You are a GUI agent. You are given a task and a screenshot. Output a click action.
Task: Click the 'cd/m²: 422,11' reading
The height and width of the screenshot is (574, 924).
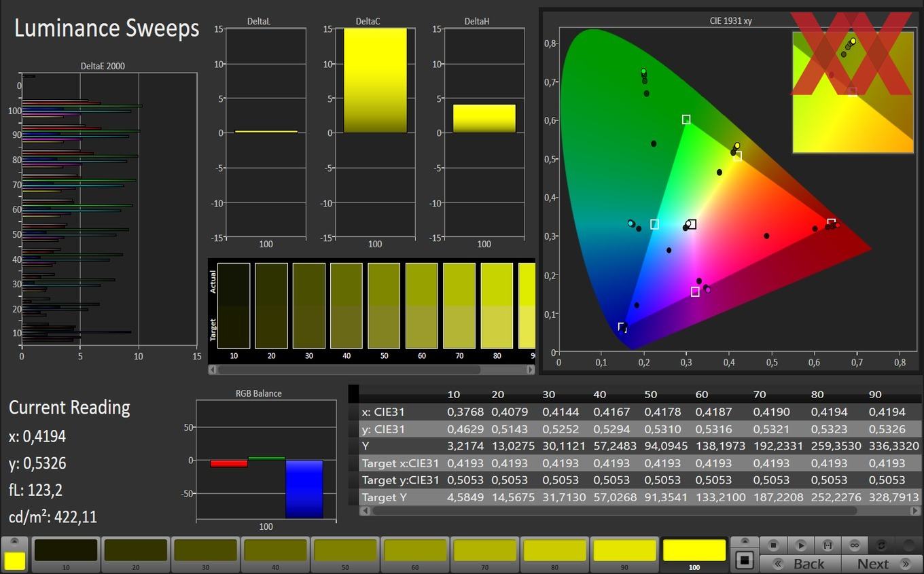click(x=53, y=517)
